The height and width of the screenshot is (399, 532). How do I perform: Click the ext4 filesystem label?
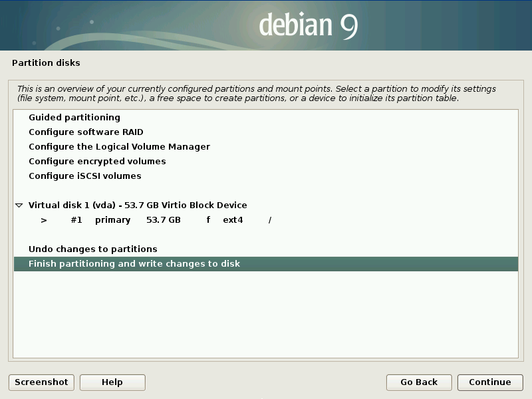[x=233, y=220]
